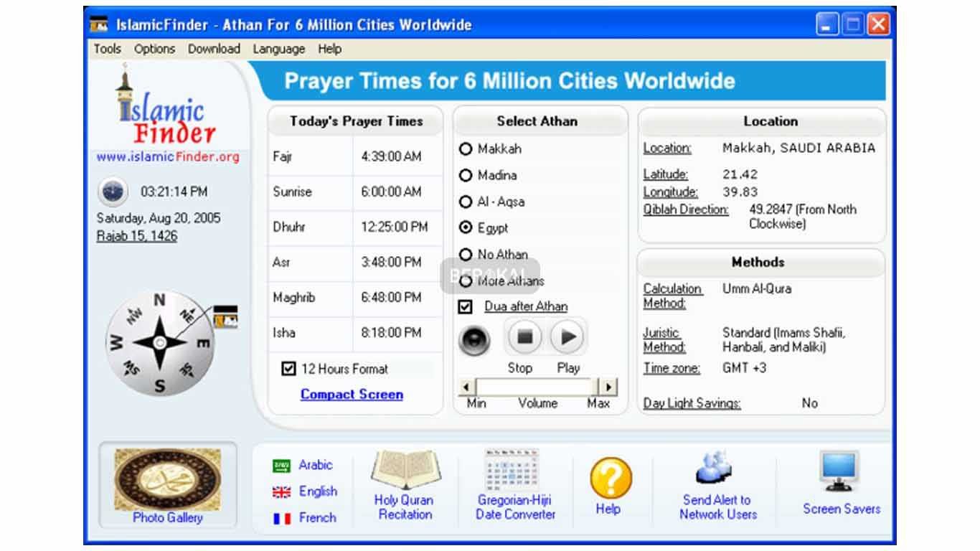This screenshot has width=980, height=551.
Task: Open the Gregorian-Hijri calendar icon
Action: (512, 470)
